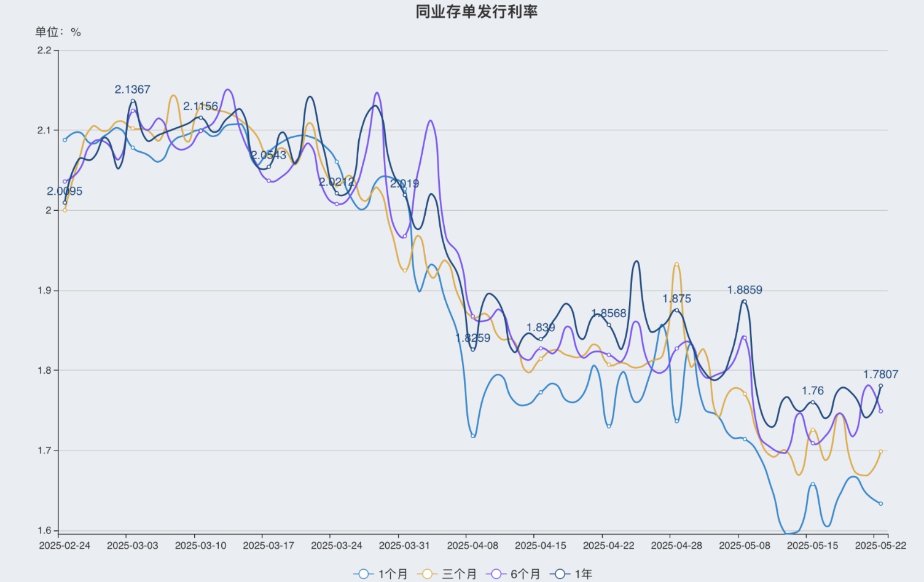The height and width of the screenshot is (582, 924).
Task: Pick the 1个月 low point on 2025-04-08
Action: 473,436
